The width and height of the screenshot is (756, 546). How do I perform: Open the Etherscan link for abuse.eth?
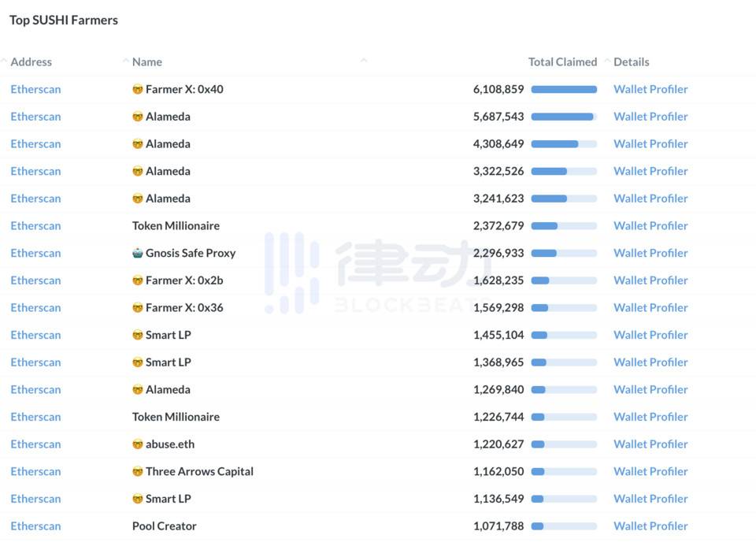(x=35, y=444)
